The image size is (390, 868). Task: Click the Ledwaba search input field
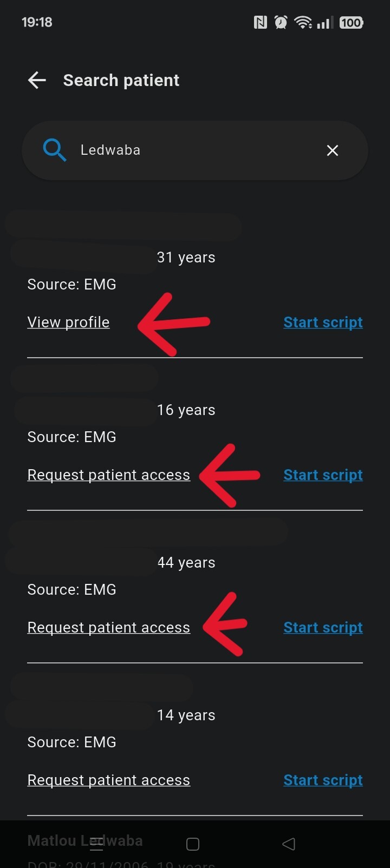[x=195, y=150]
